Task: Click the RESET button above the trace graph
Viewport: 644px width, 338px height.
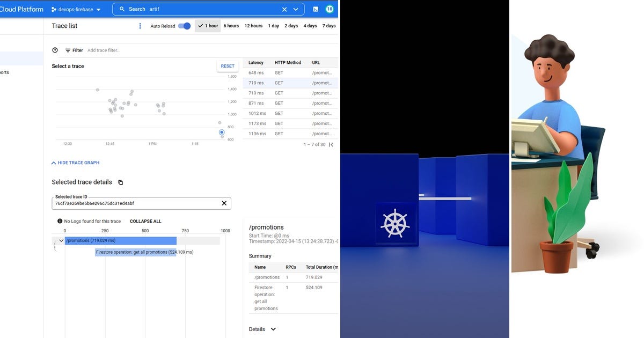Action: pyautogui.click(x=228, y=65)
